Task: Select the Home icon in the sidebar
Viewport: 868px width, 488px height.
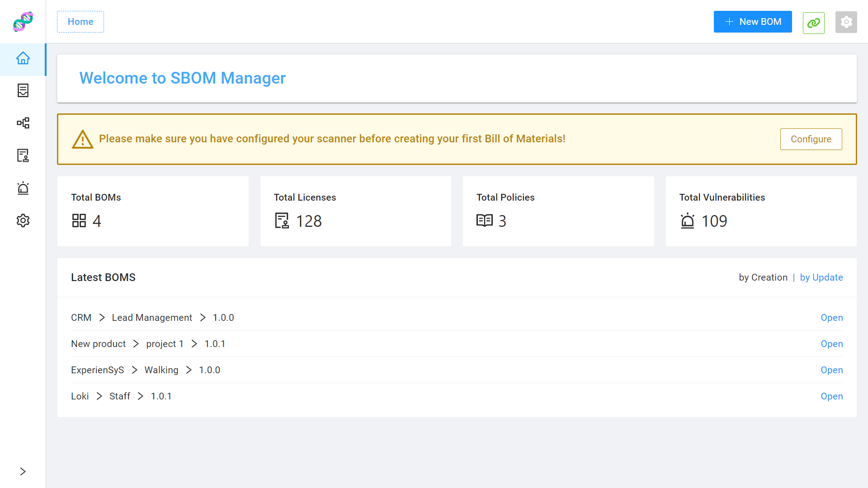Action: pyautogui.click(x=23, y=59)
